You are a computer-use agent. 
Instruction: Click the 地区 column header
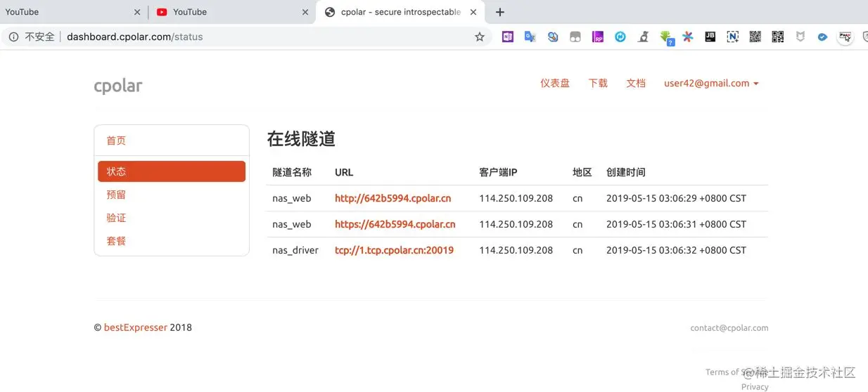[582, 172]
